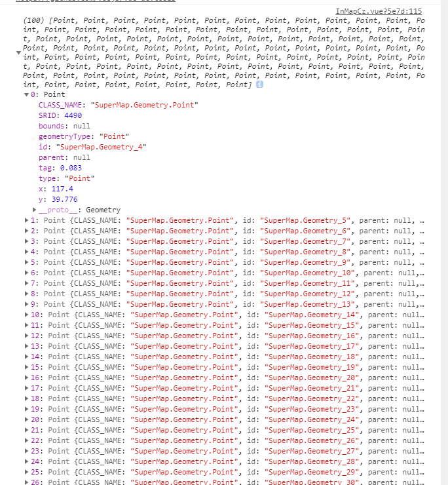Image resolution: width=448 pixels, height=485 pixels.
Task: Expand array item 16 with id SuperMap.Geometry_20
Action: pos(27,378)
